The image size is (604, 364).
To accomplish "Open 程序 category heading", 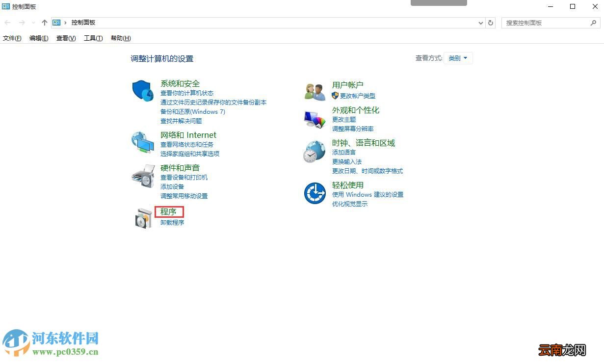I will pyautogui.click(x=168, y=212).
